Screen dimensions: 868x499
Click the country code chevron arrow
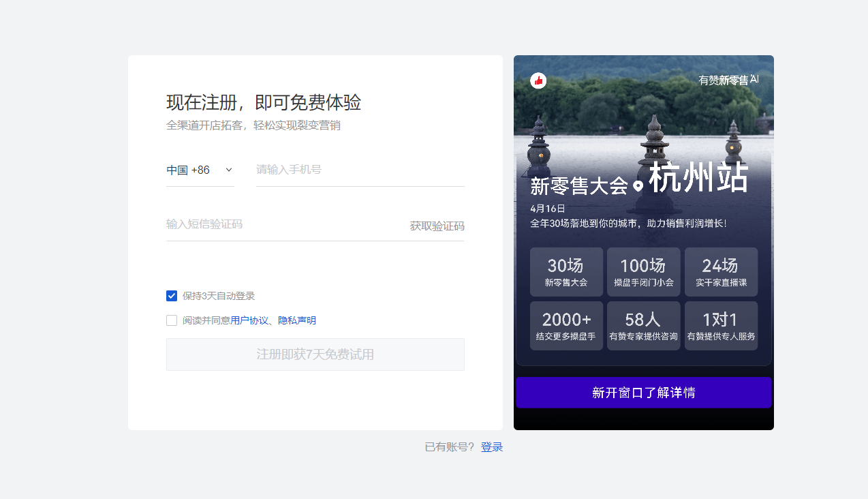pos(229,170)
